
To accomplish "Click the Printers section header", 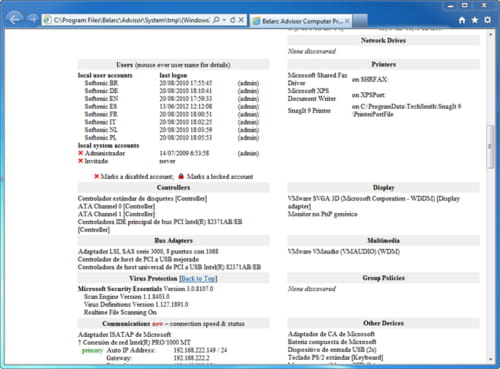I will point(383,64).
